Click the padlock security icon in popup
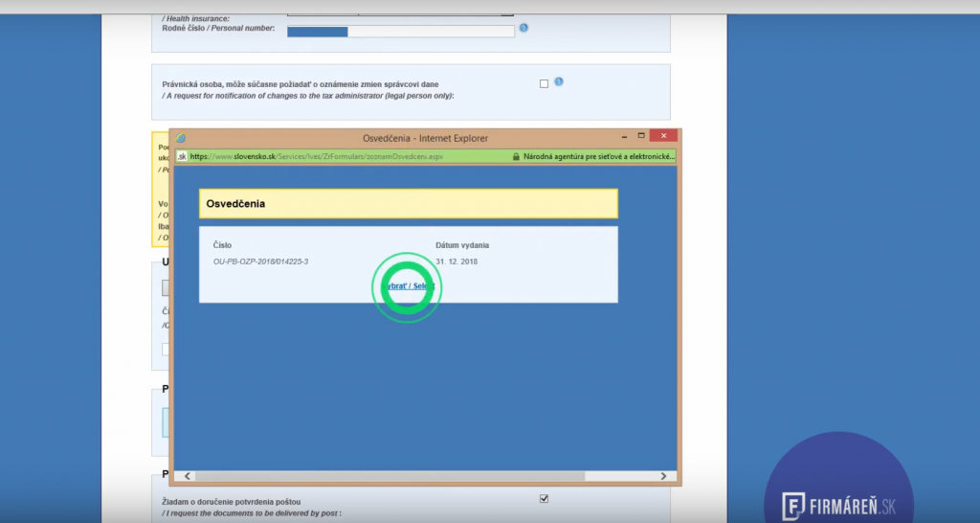The height and width of the screenshot is (523, 980). point(516,156)
